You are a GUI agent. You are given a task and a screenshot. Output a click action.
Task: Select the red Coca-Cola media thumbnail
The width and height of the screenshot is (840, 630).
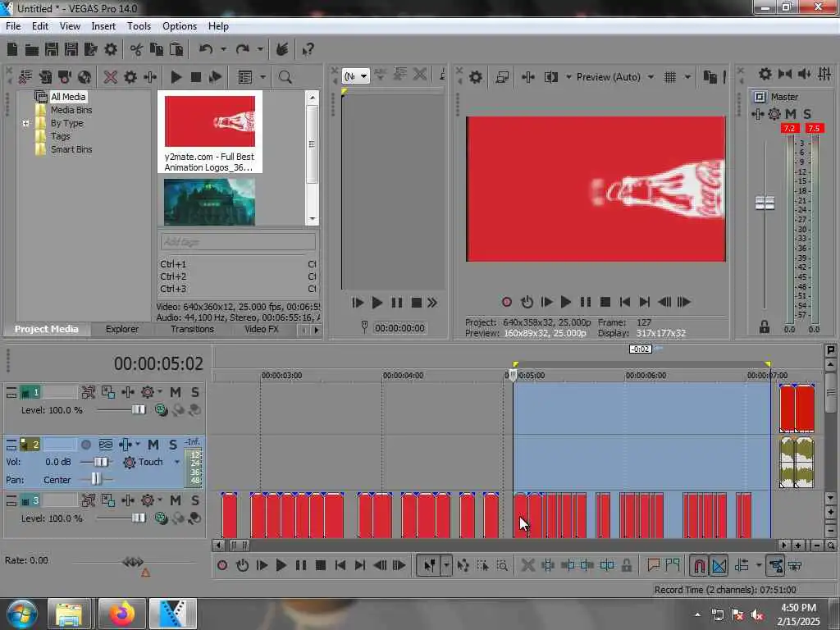point(210,121)
